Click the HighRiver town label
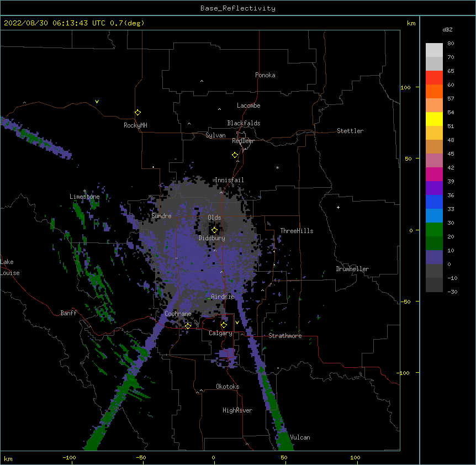 237,410
